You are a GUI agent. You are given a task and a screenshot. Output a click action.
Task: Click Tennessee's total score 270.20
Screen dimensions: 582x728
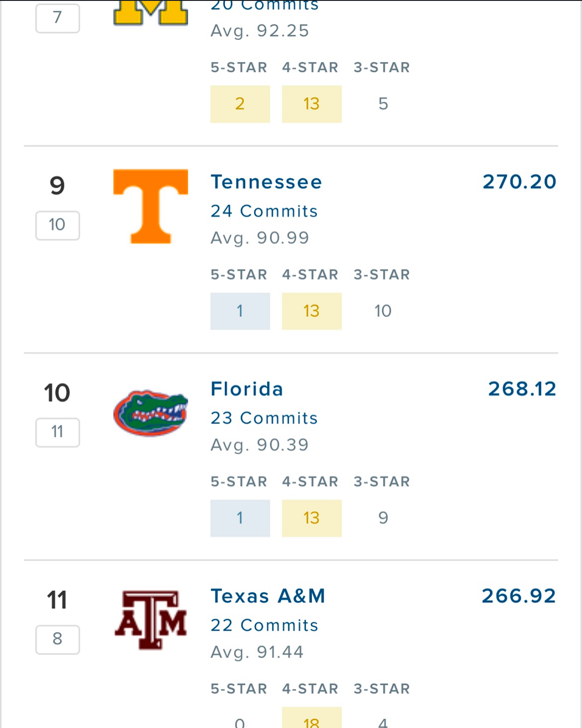click(x=519, y=182)
